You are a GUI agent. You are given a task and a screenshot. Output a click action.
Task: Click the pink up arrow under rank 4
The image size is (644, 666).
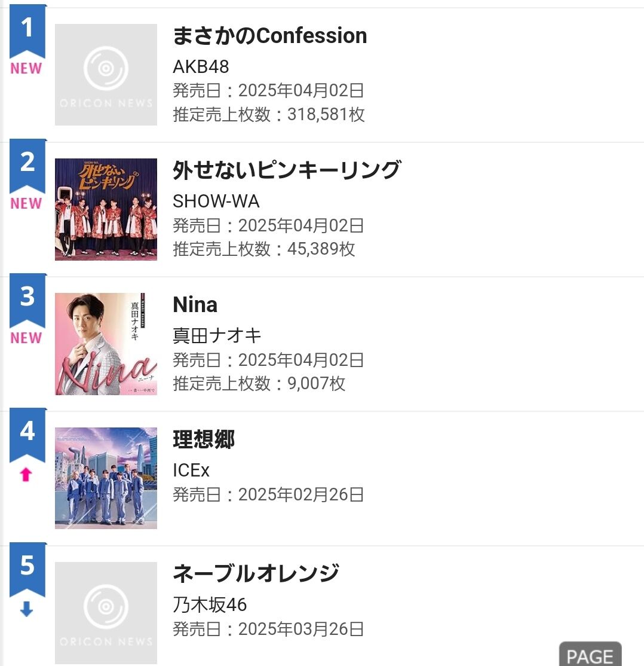coord(26,475)
